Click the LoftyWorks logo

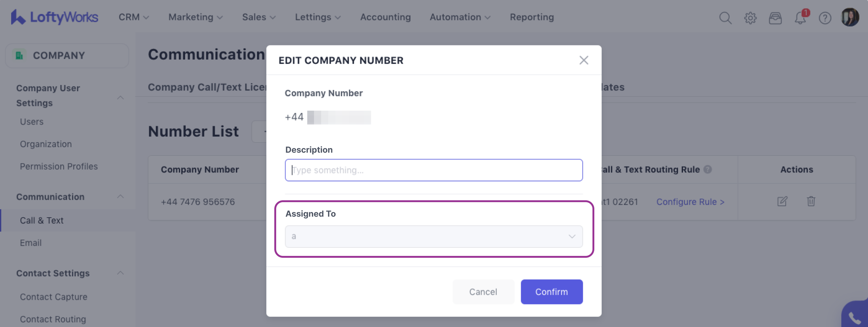click(x=55, y=17)
